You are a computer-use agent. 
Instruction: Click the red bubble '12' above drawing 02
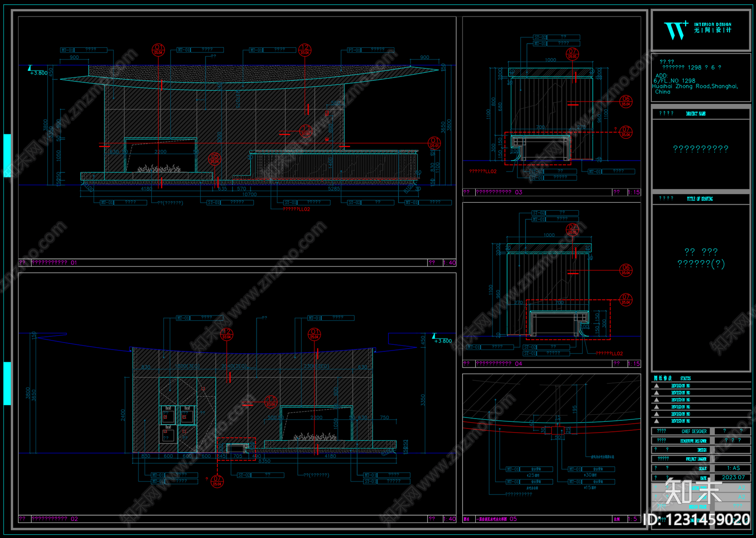(227, 334)
